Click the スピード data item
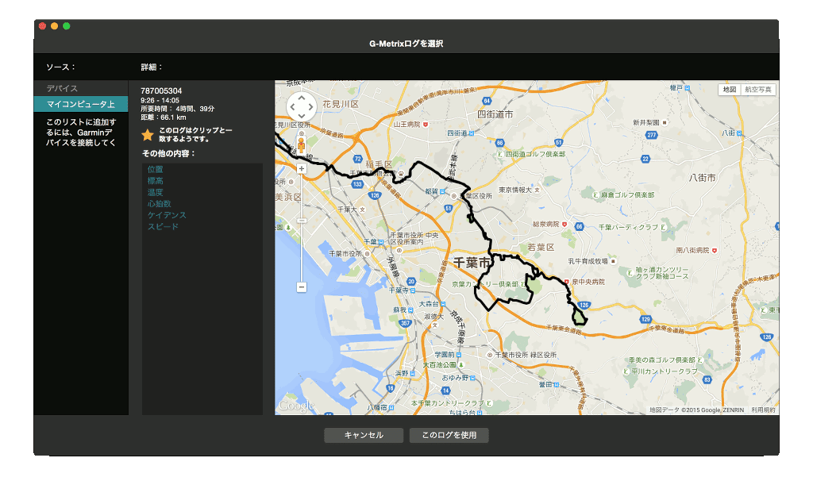The height and width of the screenshot is (504, 813). click(x=163, y=226)
